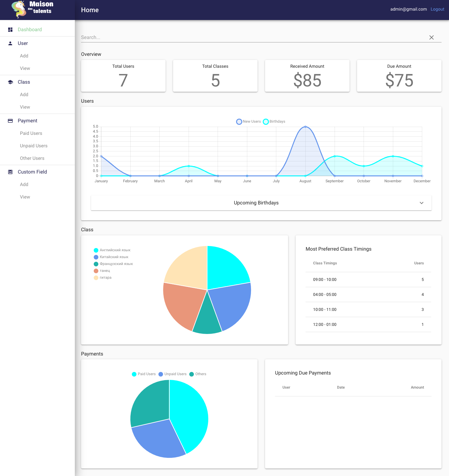Click the cyan slice of the Class pie chart
449x476 pixels.
tap(225, 268)
